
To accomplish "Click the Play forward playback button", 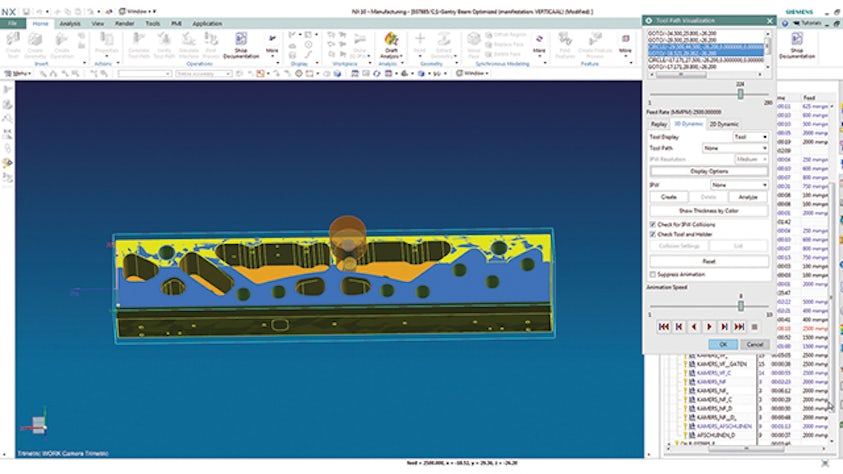I will [x=709, y=326].
